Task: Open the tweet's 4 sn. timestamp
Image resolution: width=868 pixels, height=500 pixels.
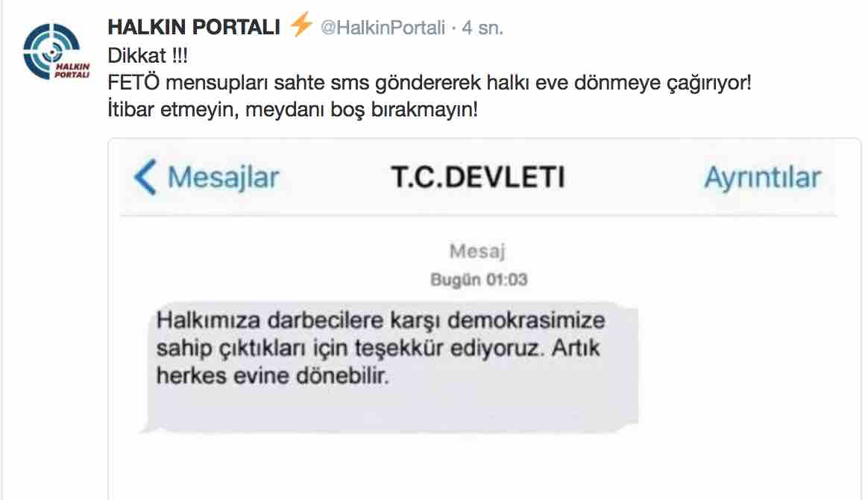Action: 482,28
